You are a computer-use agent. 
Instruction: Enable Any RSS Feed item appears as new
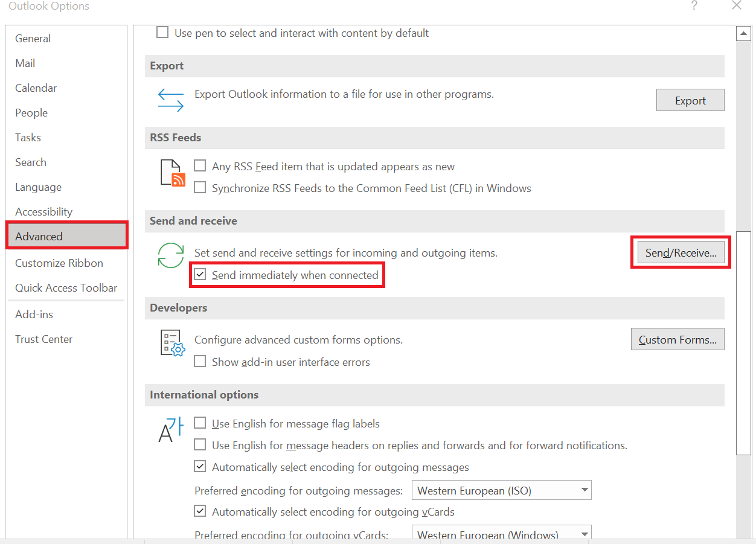coord(200,166)
